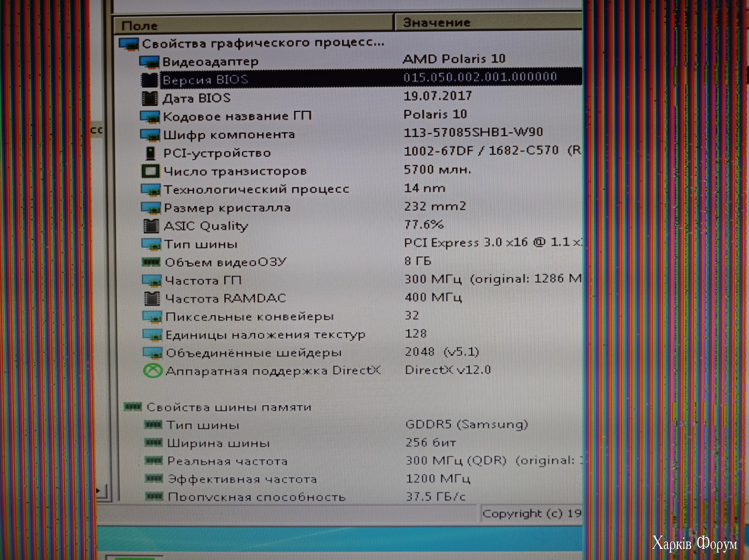Click the PCI-устройство device icon
The image size is (749, 560).
150,153
